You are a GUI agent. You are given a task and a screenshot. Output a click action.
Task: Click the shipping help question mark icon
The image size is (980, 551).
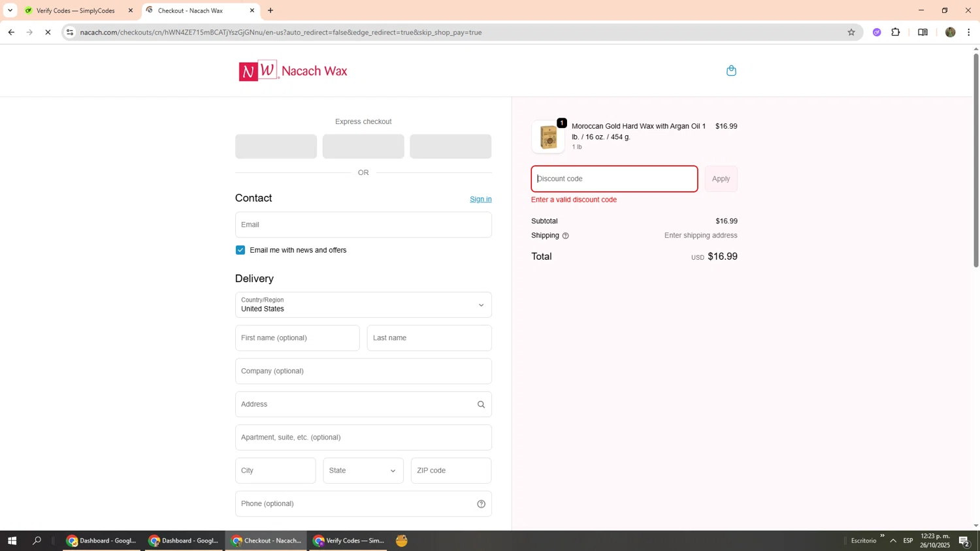click(x=566, y=236)
